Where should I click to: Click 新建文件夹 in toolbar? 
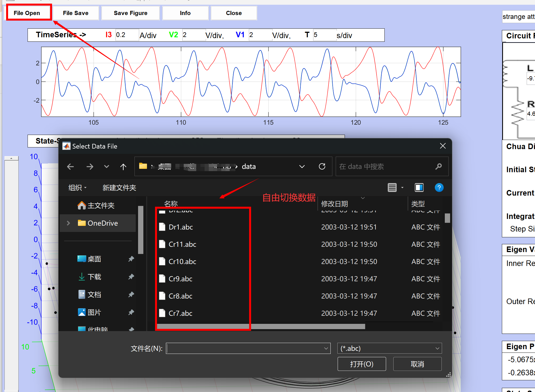click(119, 188)
